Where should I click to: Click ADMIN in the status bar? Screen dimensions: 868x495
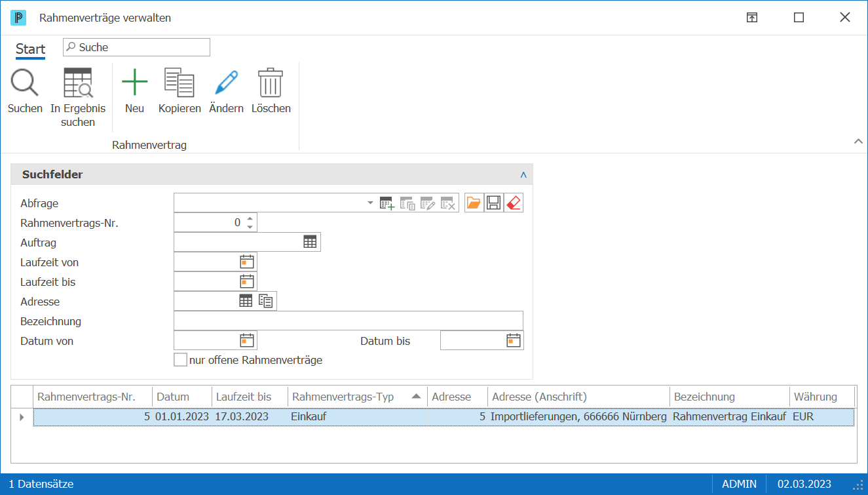(739, 484)
